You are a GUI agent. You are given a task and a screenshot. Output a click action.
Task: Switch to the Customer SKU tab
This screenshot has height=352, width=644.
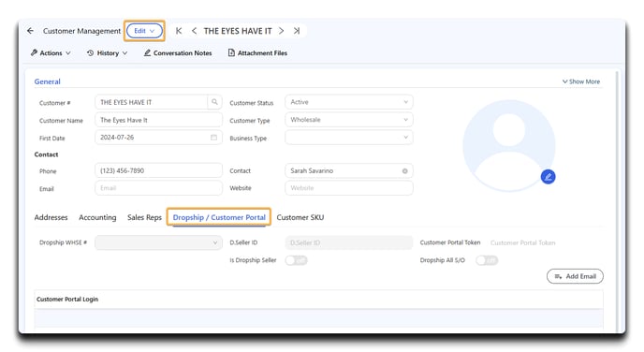[300, 217]
